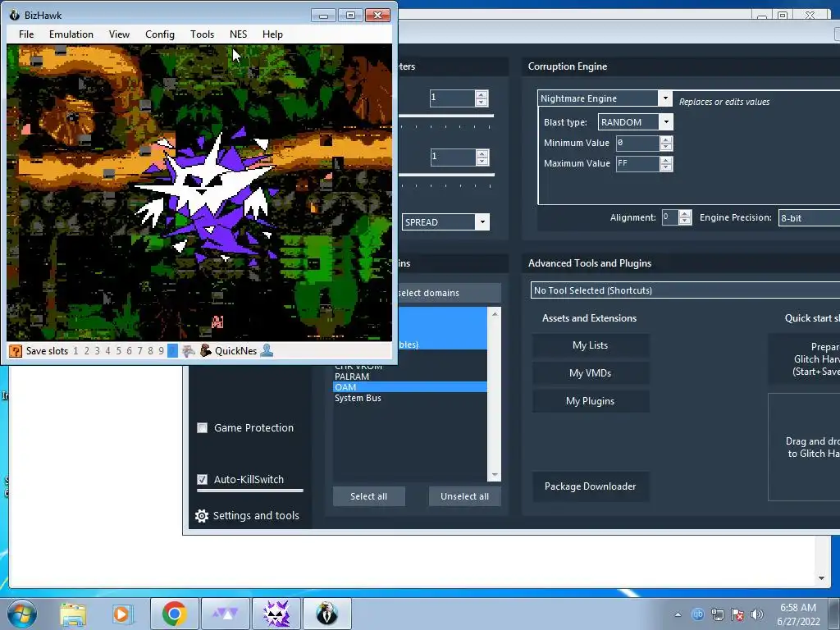Decrease the Maximum Value stepper
The height and width of the screenshot is (630, 840).
666,167
